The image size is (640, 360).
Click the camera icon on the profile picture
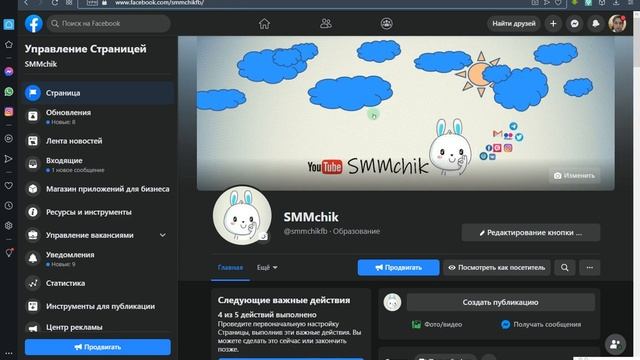[264, 236]
